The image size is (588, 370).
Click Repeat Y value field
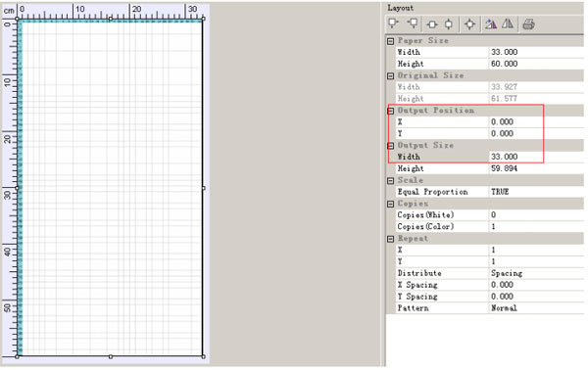[x=536, y=261]
